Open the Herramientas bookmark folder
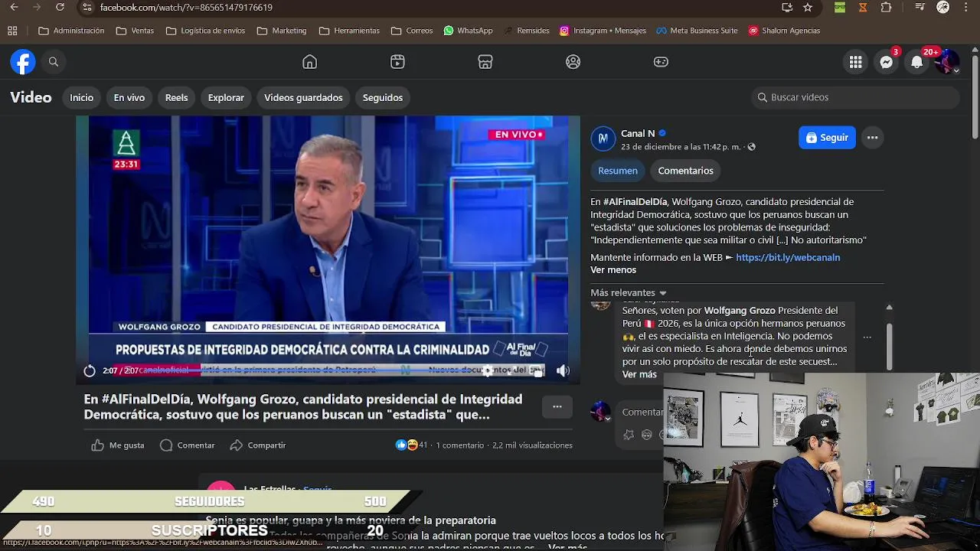The width and height of the screenshot is (980, 551). 349,31
